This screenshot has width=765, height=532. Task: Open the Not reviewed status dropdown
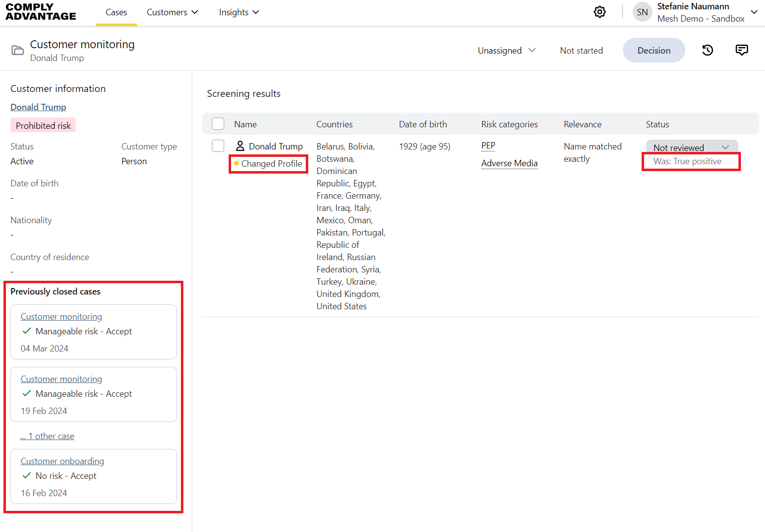point(691,148)
